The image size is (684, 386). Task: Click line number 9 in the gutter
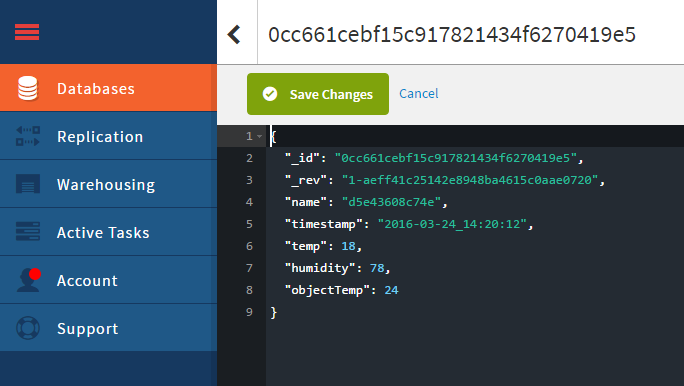pyautogui.click(x=249, y=312)
